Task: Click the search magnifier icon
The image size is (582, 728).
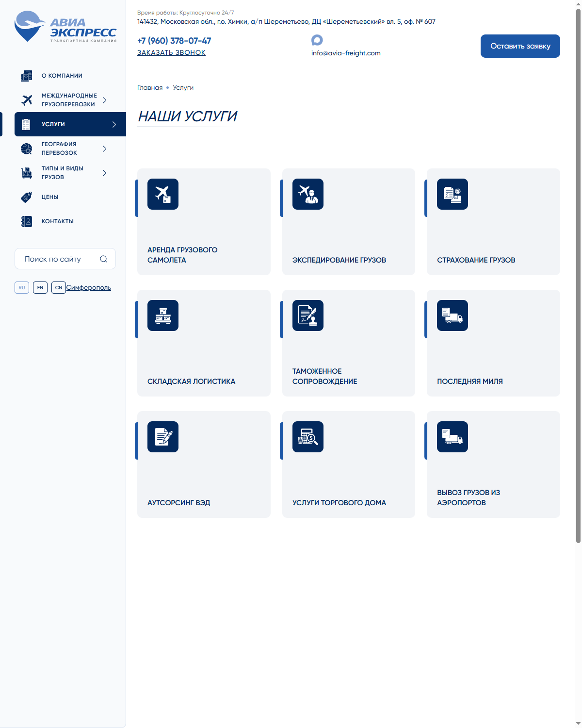Action: [103, 259]
